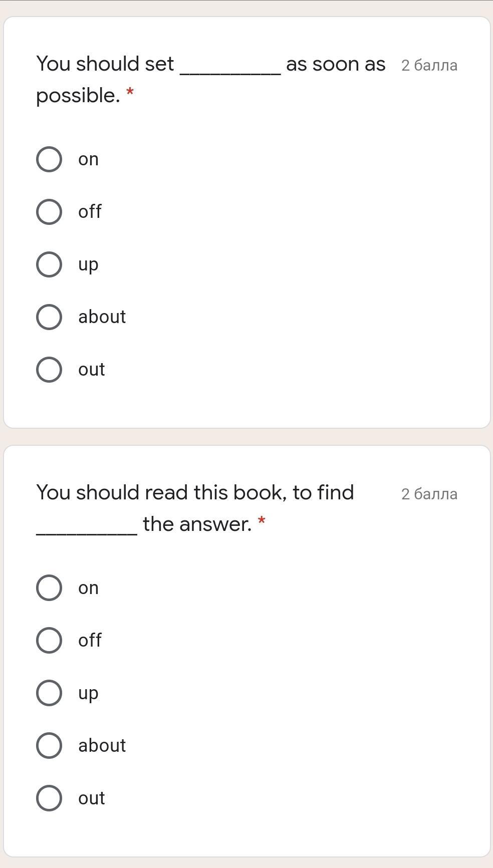
Task: Click the 'on' label text in second question
Action: point(88,588)
